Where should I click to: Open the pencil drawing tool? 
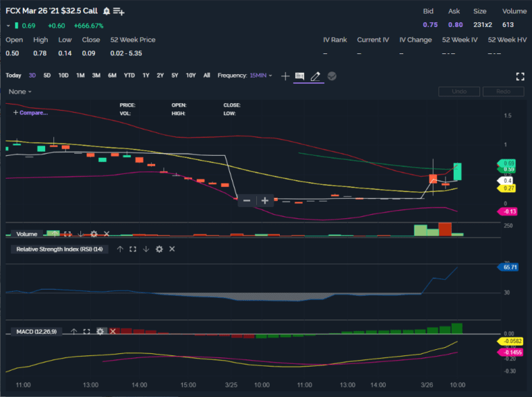pyautogui.click(x=315, y=76)
